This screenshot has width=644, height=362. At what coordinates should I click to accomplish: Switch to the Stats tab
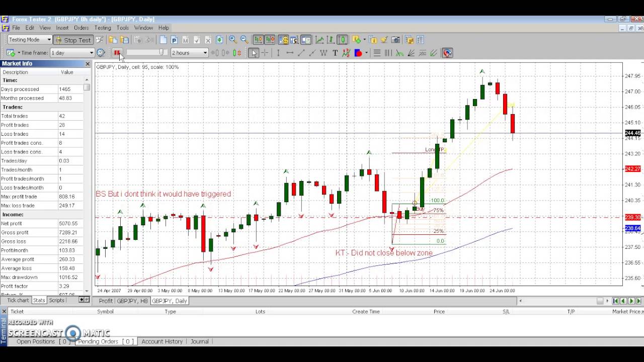[39, 300]
